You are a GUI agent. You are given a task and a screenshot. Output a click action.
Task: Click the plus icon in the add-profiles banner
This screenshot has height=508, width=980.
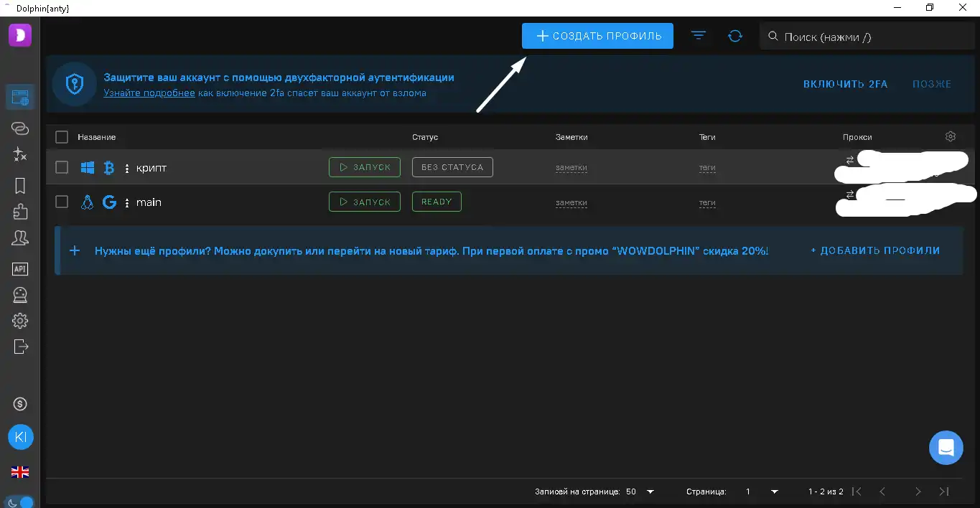point(75,250)
